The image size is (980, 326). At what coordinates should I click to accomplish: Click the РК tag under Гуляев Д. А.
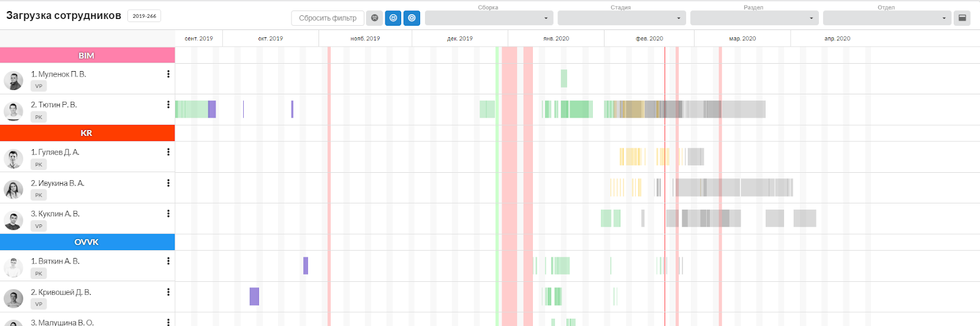[39, 164]
